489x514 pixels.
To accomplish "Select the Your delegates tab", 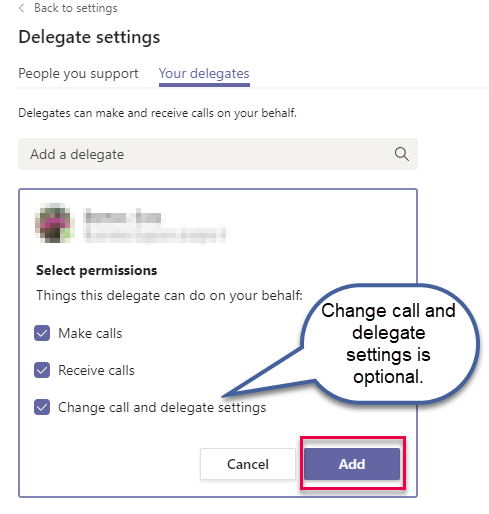I will point(204,74).
